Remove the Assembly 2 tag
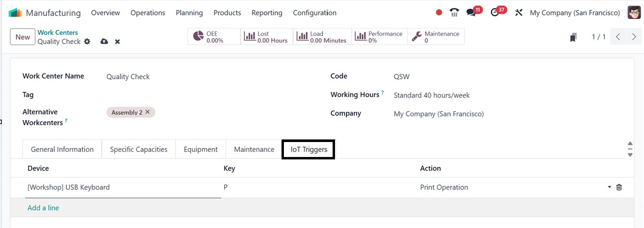The image size is (644, 228). [x=148, y=112]
